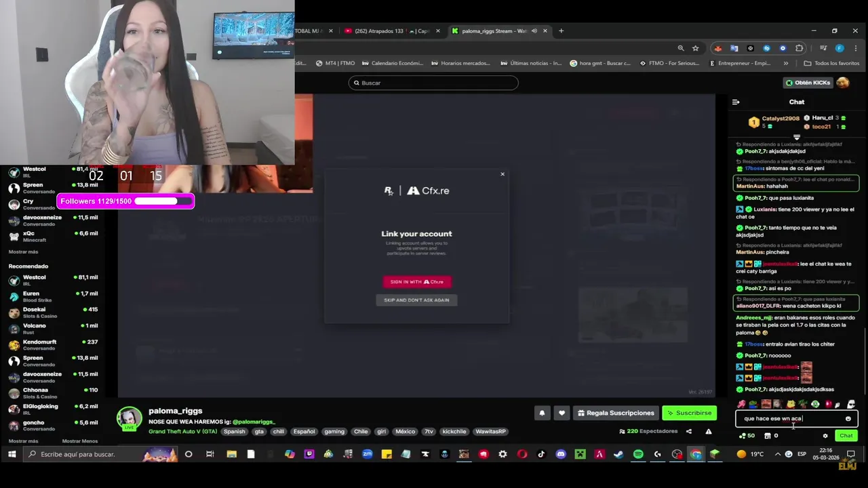Screen dimensions: 868x488
Task: Open the emoji picker in chat input
Action: coord(848,419)
